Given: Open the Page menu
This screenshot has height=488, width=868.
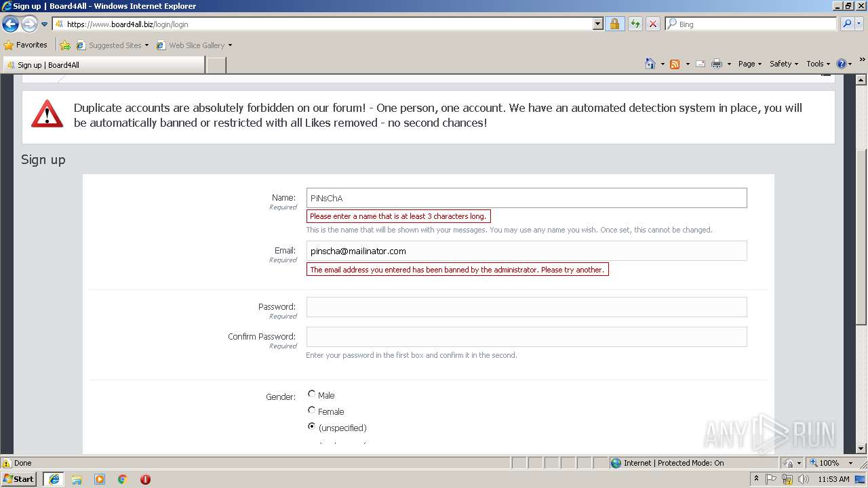Looking at the screenshot, I should point(749,64).
